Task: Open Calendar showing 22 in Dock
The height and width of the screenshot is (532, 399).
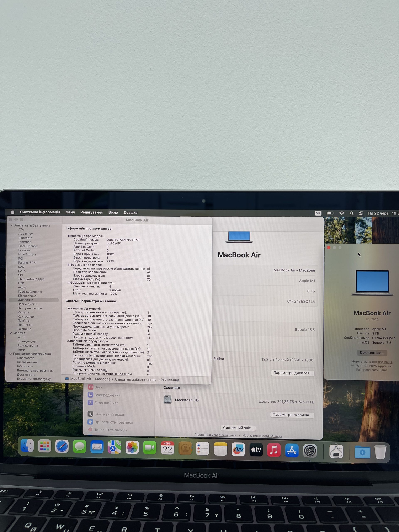Action: pyautogui.click(x=167, y=448)
